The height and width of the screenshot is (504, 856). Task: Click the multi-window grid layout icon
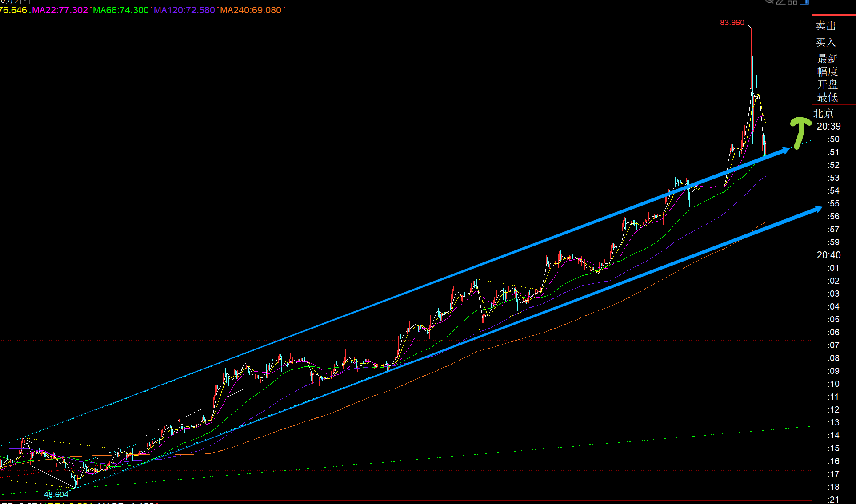coord(793,2)
